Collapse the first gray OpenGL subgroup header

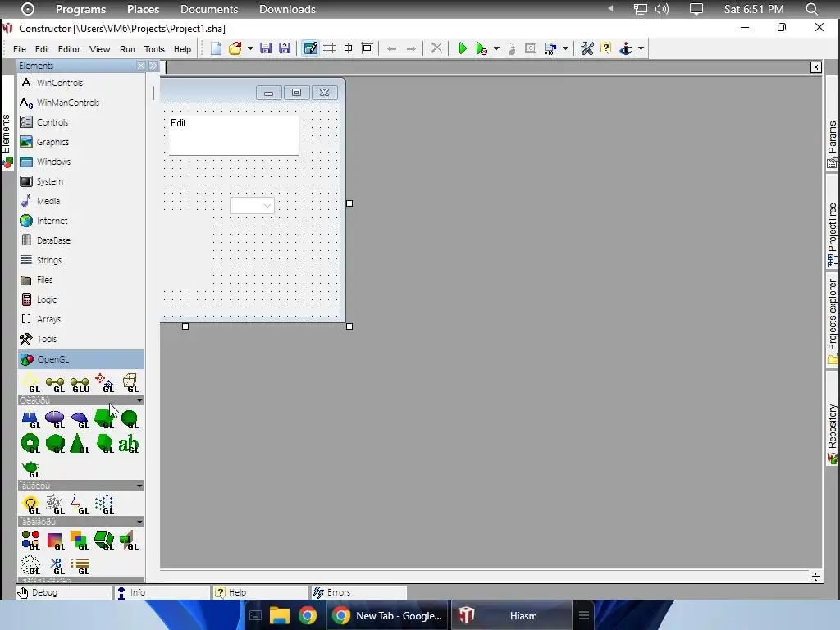(x=81, y=400)
